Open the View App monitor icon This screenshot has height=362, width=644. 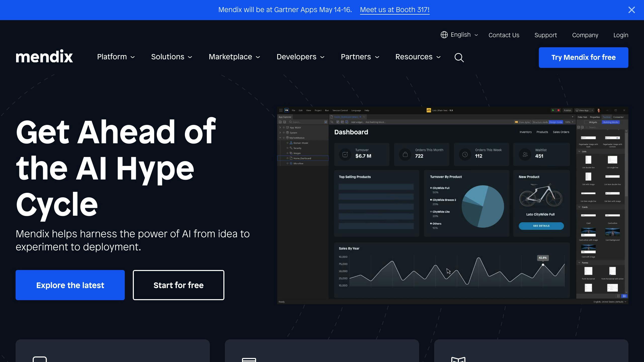(577, 110)
